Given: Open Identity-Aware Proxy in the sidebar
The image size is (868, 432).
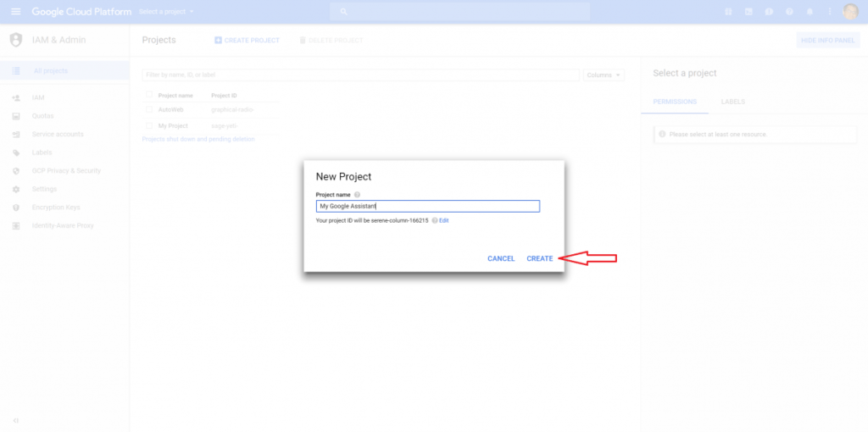Looking at the screenshot, I should (64, 225).
